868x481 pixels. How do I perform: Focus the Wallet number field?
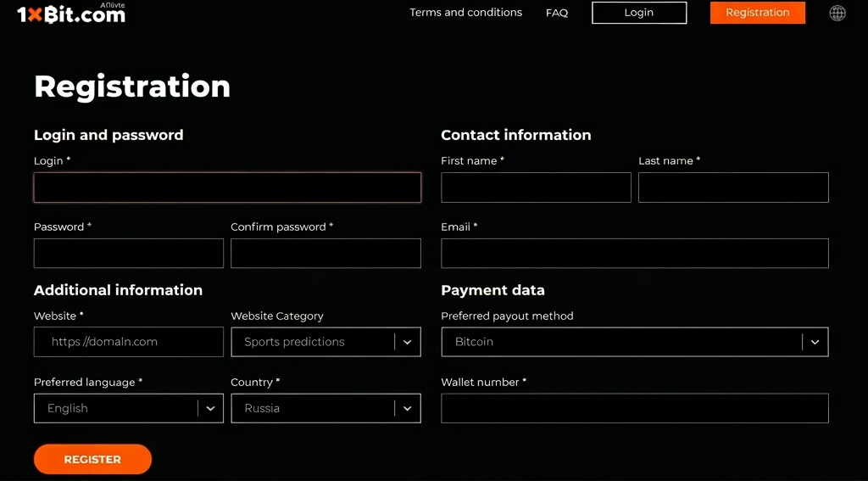point(635,408)
